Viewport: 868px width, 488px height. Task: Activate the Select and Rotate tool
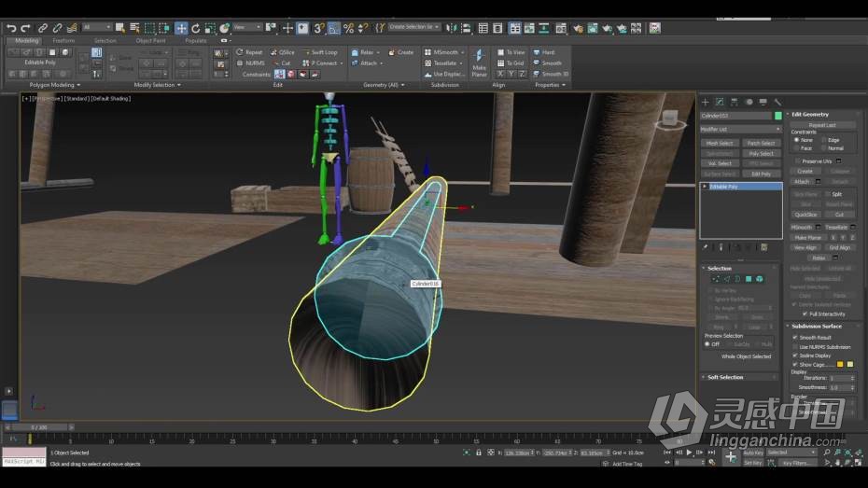click(x=195, y=28)
